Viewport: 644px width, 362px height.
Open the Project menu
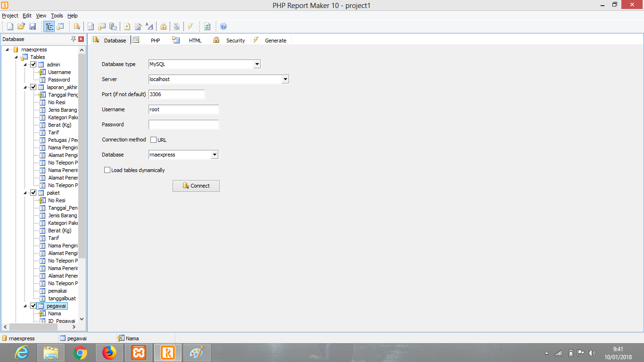10,16
